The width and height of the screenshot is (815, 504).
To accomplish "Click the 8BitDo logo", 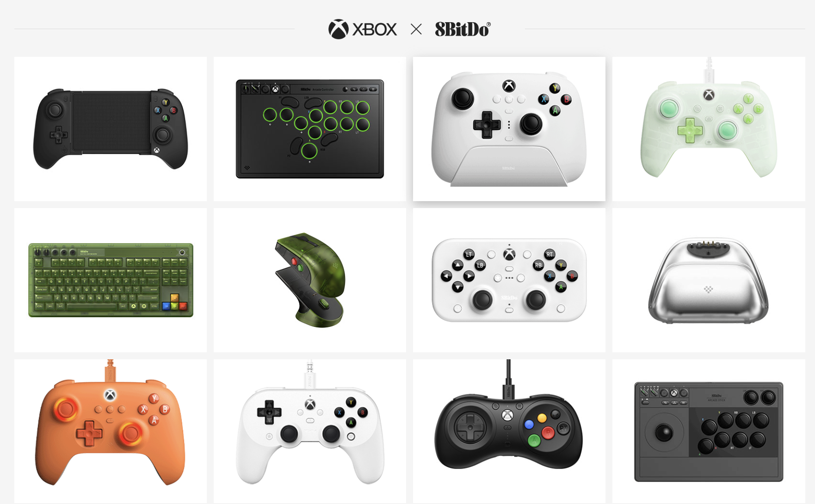I will pyautogui.click(x=463, y=29).
